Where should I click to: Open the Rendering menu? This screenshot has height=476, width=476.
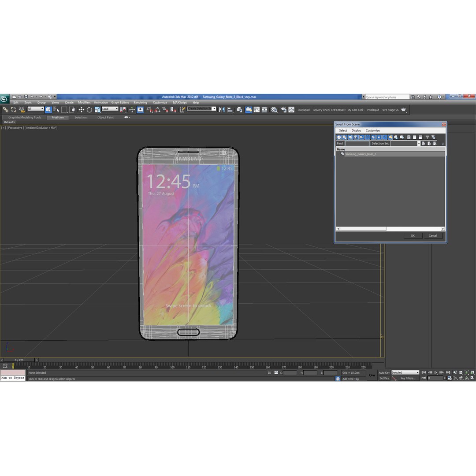click(x=140, y=102)
